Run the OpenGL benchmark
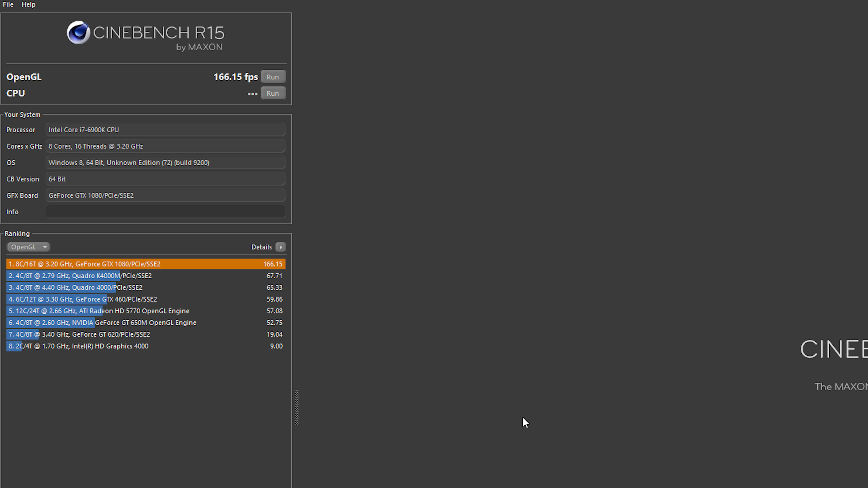The height and width of the screenshot is (488, 868). [273, 77]
